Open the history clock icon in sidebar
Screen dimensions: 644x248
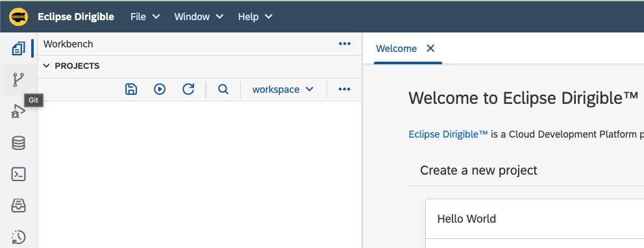18,237
